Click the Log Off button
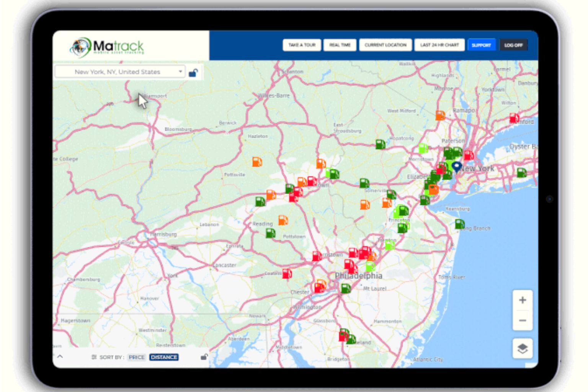Image resolution: width=588 pixels, height=392 pixels. (x=513, y=45)
